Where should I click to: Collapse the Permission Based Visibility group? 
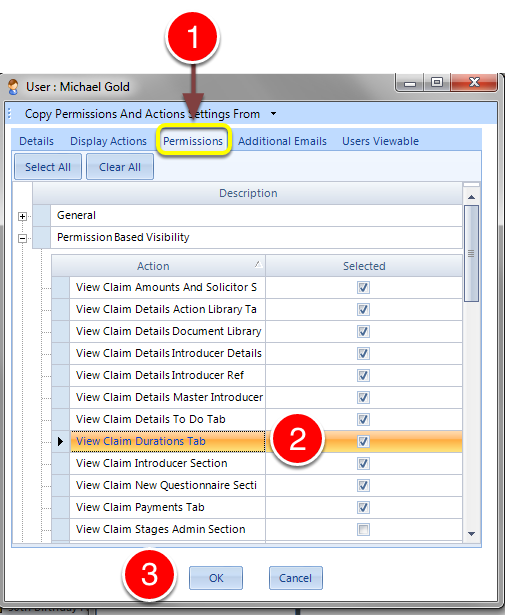[x=22, y=238]
